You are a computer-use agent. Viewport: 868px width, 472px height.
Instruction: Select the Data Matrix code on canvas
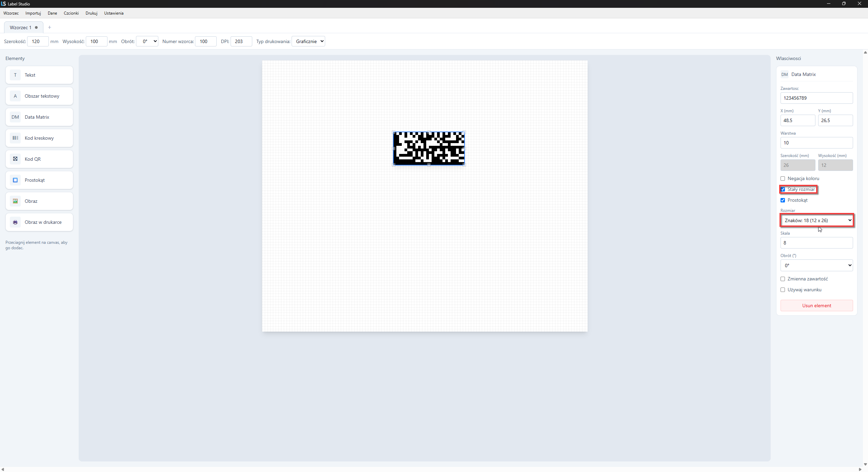coord(429,148)
